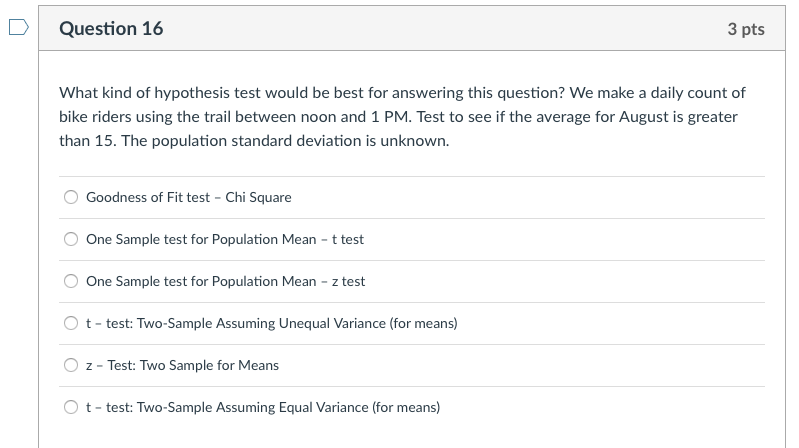Click the "Question 16" heading

pyautogui.click(x=111, y=29)
